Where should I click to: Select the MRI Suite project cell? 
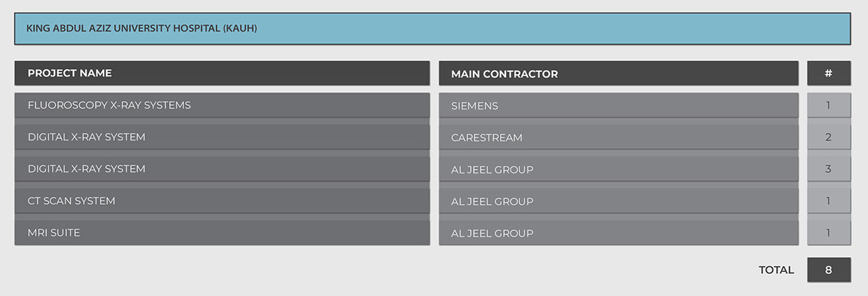tap(221, 233)
